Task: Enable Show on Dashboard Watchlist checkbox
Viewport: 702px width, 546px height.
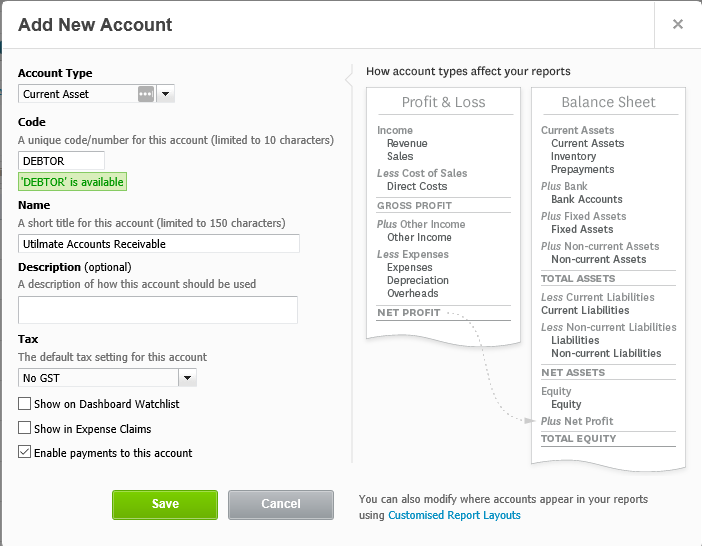Action: 25,404
